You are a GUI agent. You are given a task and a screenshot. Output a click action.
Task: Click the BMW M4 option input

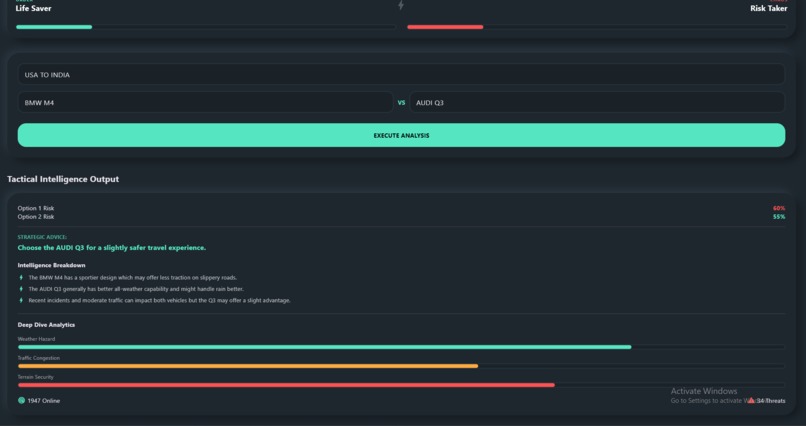tap(205, 102)
